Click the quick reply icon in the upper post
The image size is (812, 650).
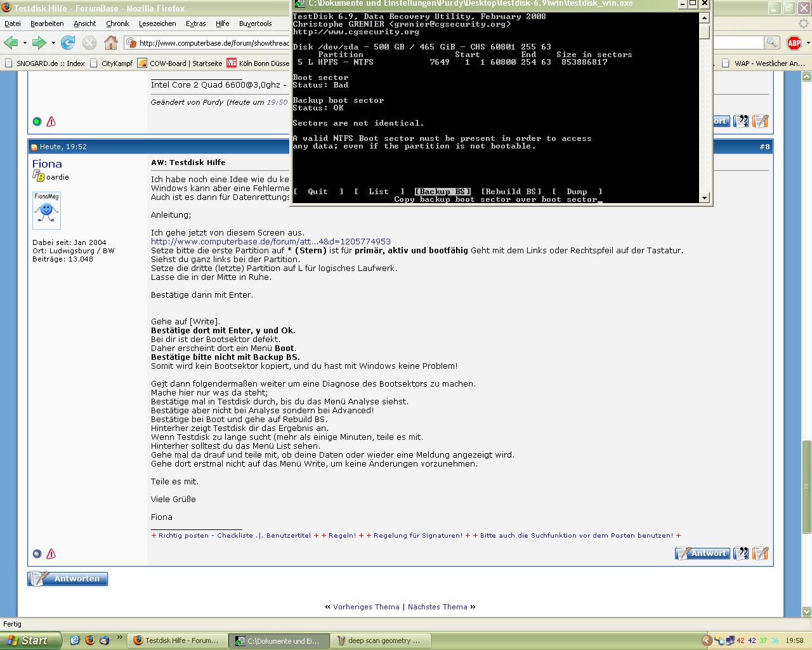click(761, 121)
